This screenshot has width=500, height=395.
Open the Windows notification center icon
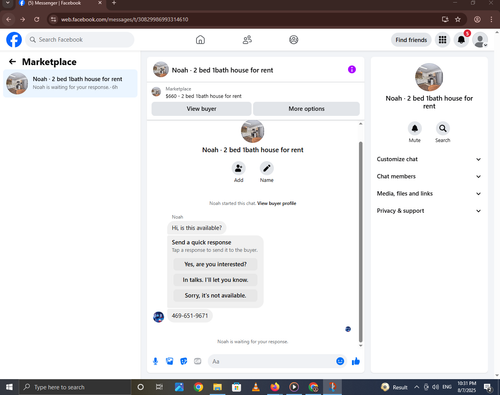click(x=488, y=387)
